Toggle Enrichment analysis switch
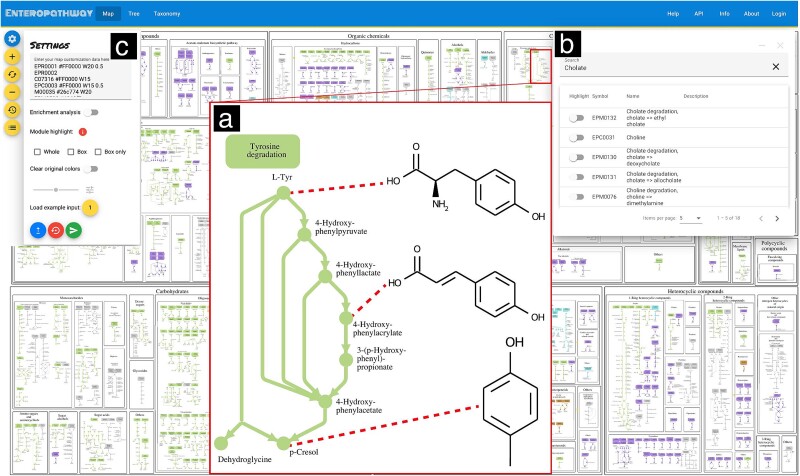 click(x=92, y=112)
